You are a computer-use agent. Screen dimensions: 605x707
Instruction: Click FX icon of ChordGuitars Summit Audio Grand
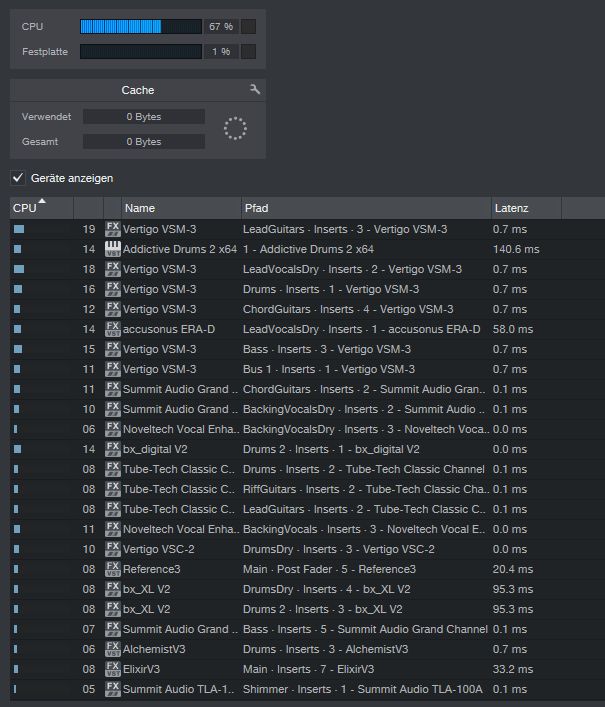pyautogui.click(x=113, y=389)
